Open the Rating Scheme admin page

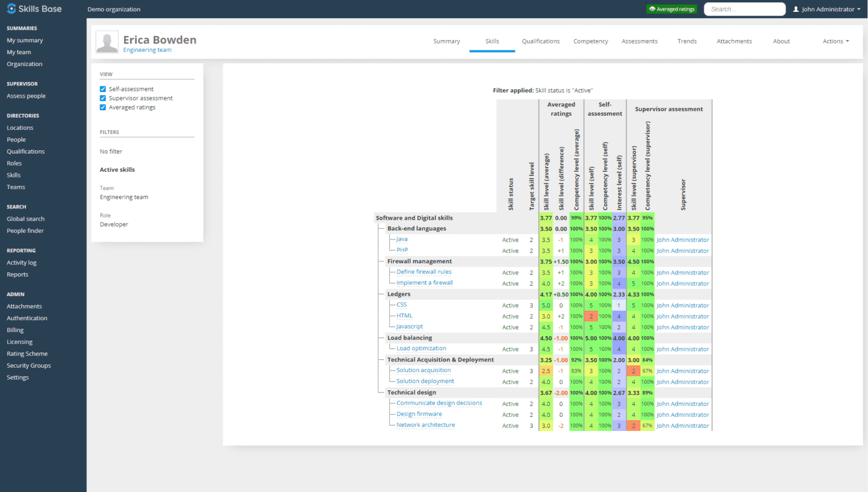coord(27,354)
